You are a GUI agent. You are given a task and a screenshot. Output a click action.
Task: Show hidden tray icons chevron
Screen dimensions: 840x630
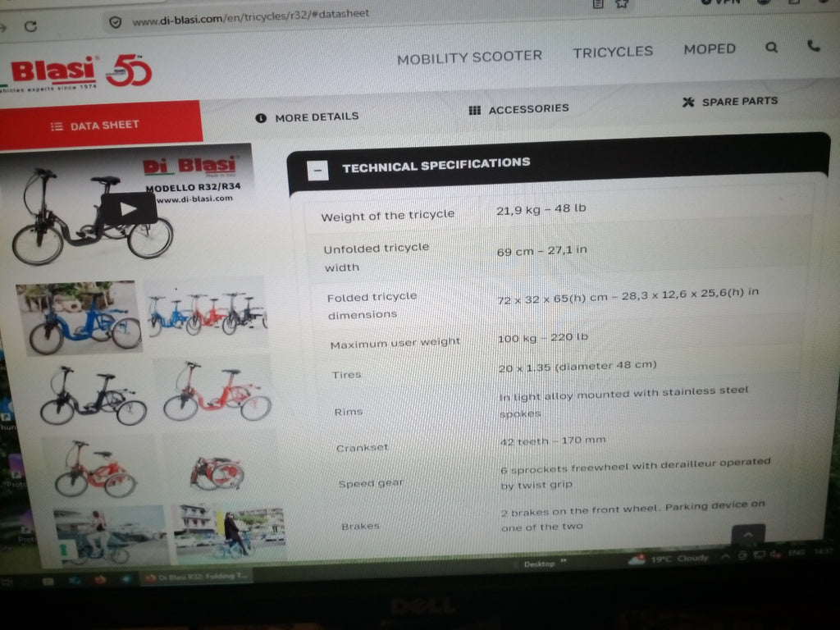725,557
